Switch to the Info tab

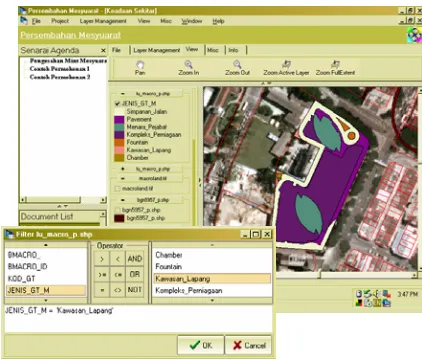click(x=233, y=50)
